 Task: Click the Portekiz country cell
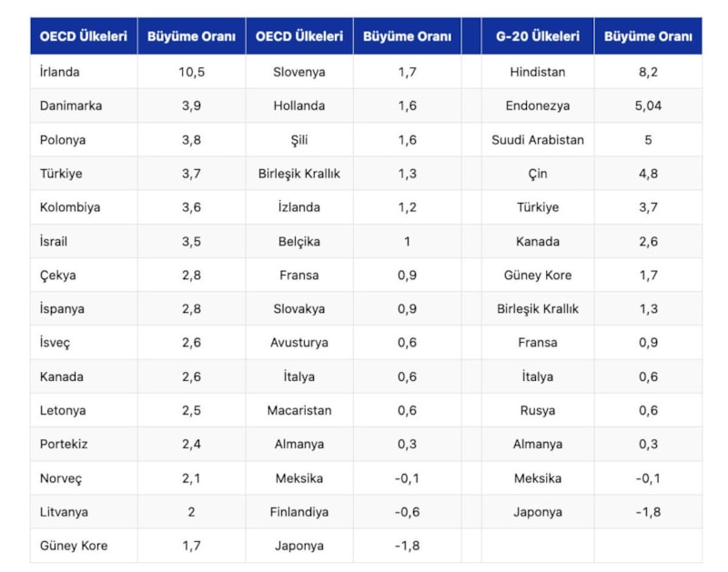[84, 444]
